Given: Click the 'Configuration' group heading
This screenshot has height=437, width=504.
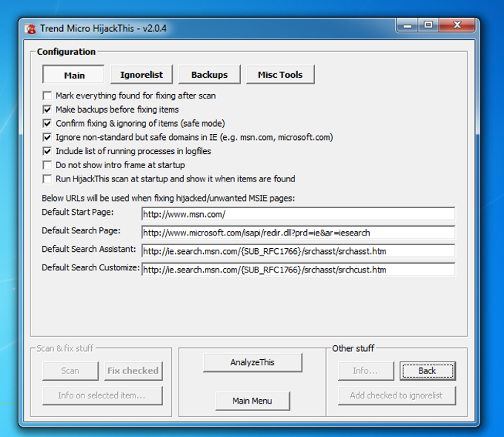Looking at the screenshot, I should coord(66,52).
